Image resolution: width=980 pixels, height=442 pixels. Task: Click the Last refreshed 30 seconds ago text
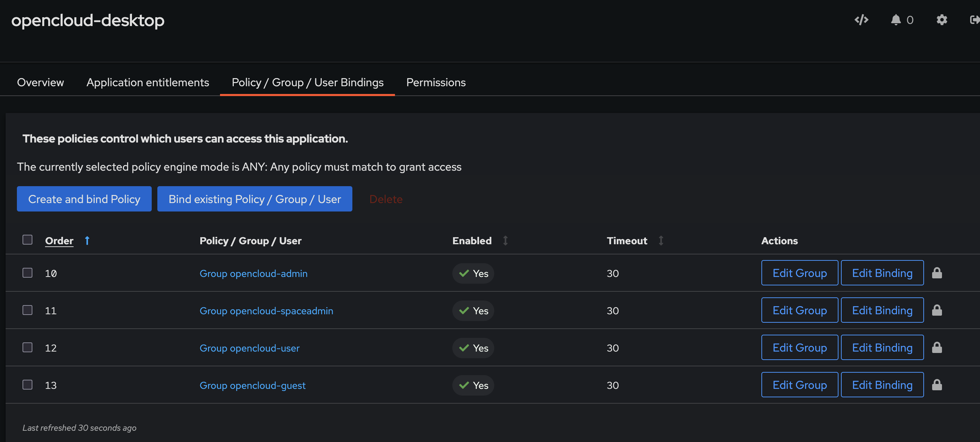(79, 428)
